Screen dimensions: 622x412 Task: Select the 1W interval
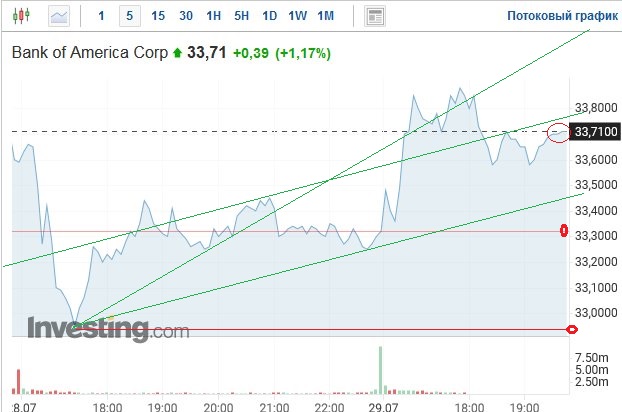coord(298,16)
